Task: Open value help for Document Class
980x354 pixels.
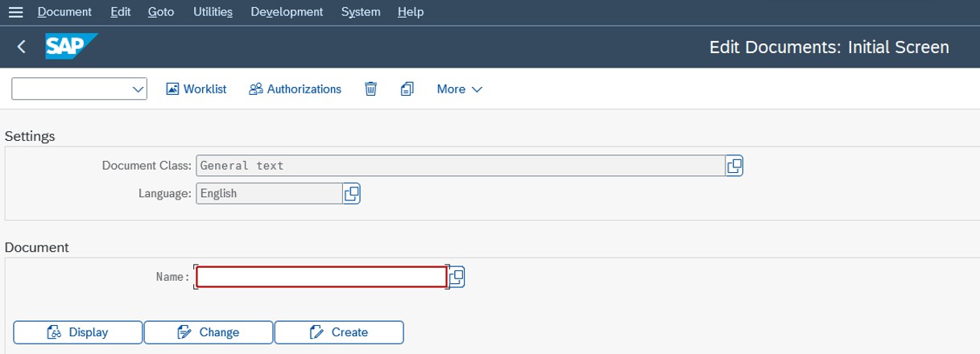Action: coord(734,166)
